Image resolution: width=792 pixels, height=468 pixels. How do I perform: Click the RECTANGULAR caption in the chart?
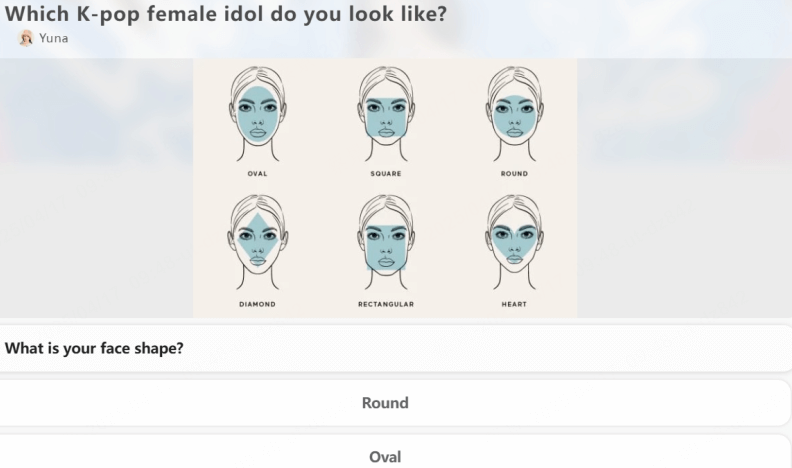click(385, 304)
